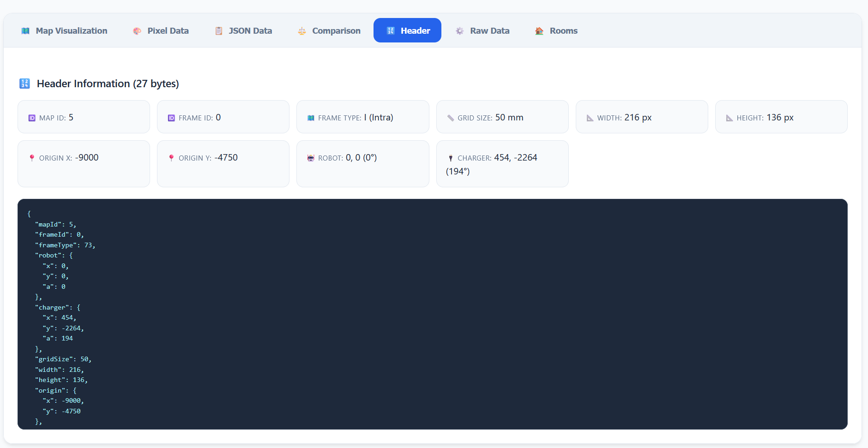Click the pin icon beside ORIGIN Y
This screenshot has height=448, width=868.
(171, 158)
